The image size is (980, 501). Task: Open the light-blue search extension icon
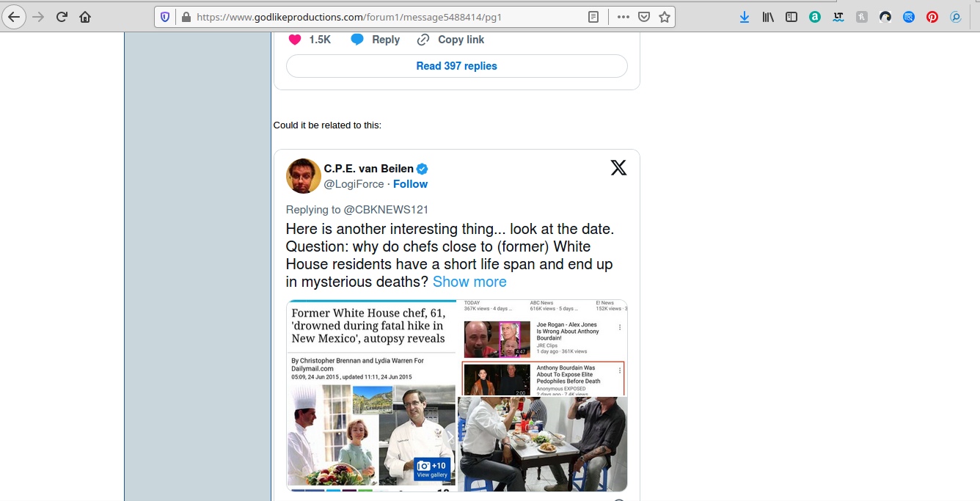[956, 17]
